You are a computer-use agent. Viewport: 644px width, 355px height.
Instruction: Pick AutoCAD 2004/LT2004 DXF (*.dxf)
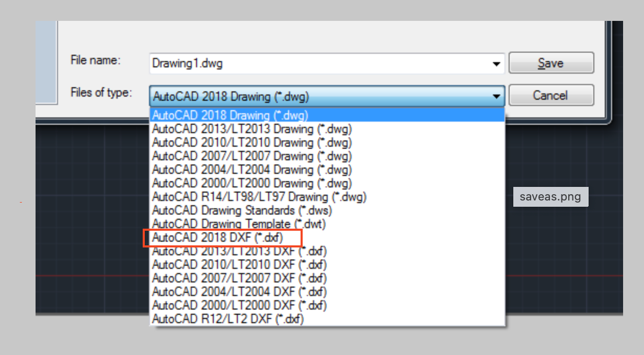click(x=327, y=291)
